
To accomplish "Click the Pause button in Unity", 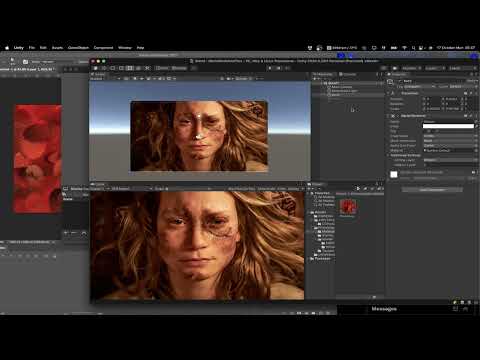I will pos(279,68).
